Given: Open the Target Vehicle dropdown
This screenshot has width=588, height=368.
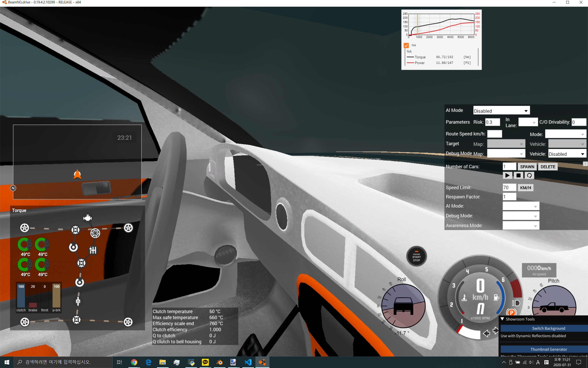Looking at the screenshot, I should point(567,144).
